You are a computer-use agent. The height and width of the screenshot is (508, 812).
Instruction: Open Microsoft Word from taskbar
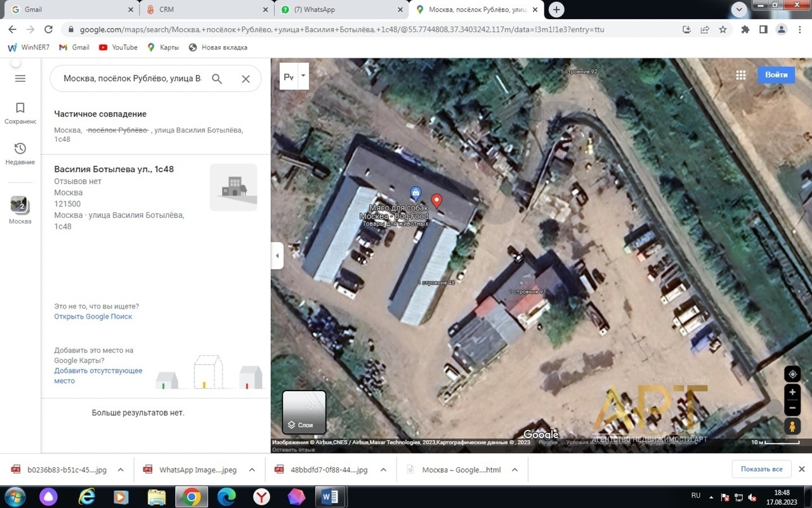329,497
